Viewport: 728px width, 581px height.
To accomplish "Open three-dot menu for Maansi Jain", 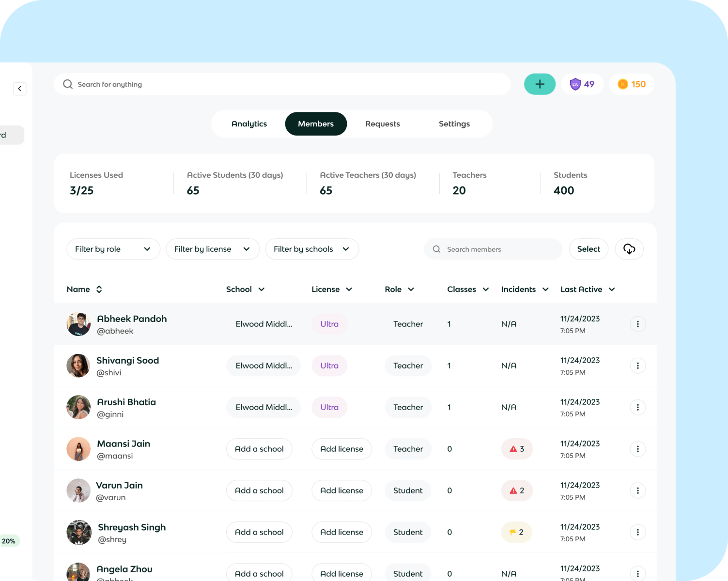I will [x=637, y=449].
